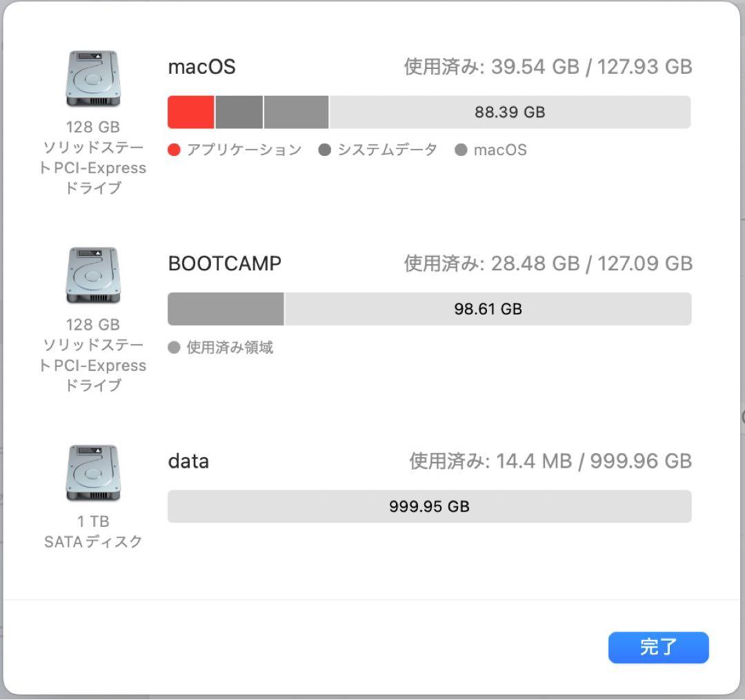Select the BOOTCAMP volume title
This screenshot has height=700, width=745.
(x=224, y=263)
